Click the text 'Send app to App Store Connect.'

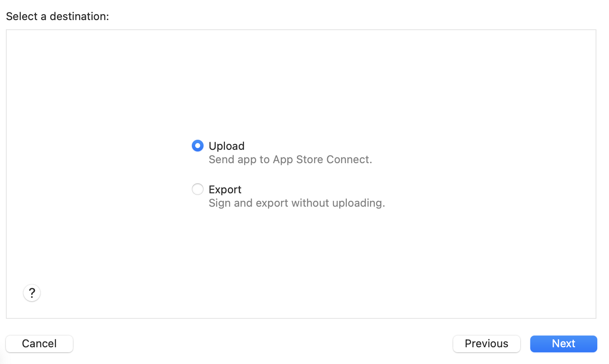[x=290, y=159]
